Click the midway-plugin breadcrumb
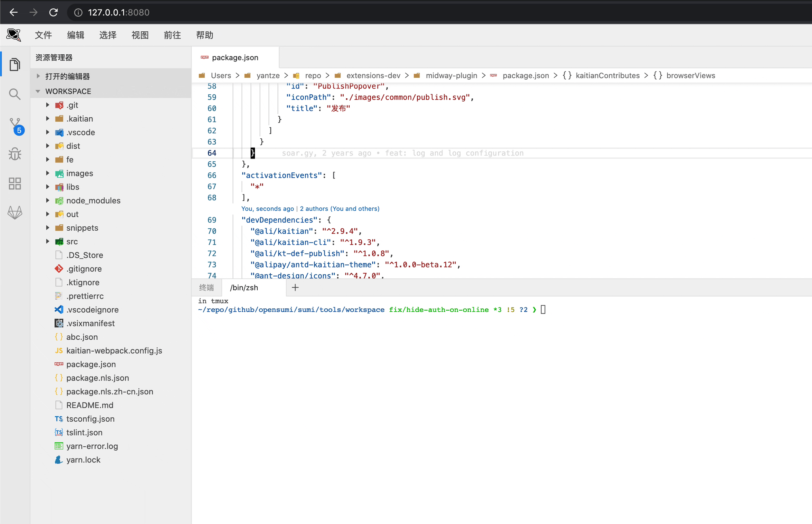 point(451,76)
